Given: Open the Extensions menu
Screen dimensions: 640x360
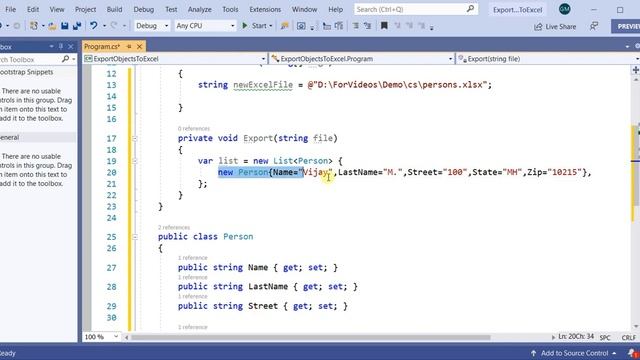Looking at the screenshot, I should pyautogui.click(x=265, y=9).
